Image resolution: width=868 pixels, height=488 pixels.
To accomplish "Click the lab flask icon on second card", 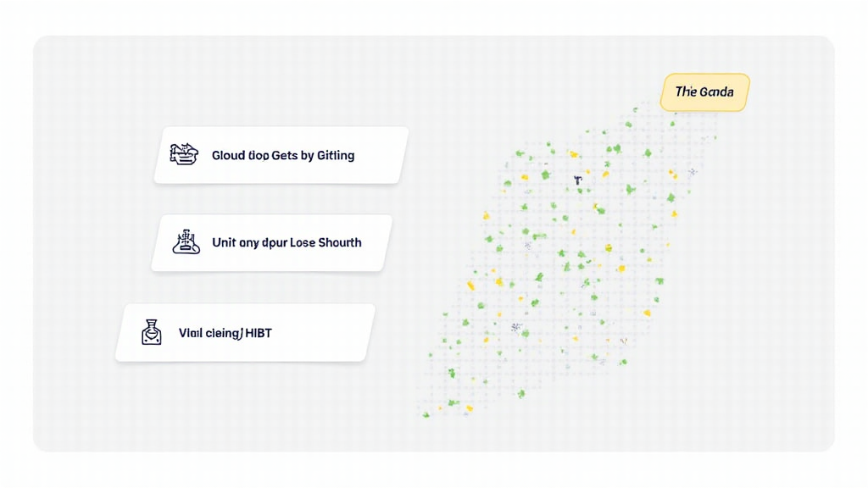I will point(186,242).
